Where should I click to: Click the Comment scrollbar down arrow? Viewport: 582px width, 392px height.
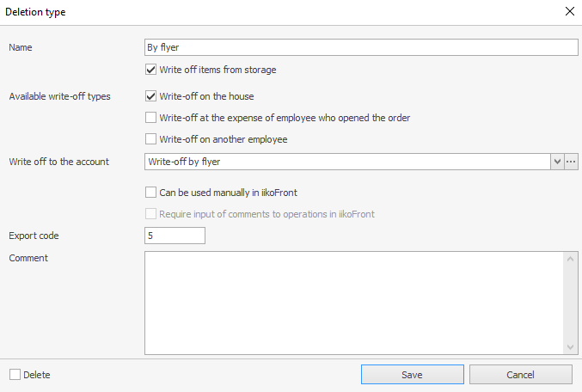571,346
